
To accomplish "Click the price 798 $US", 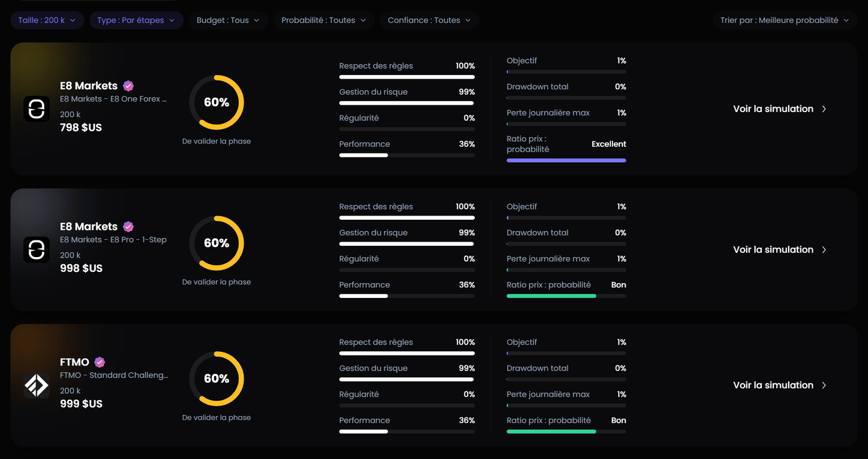I will coord(81,128).
